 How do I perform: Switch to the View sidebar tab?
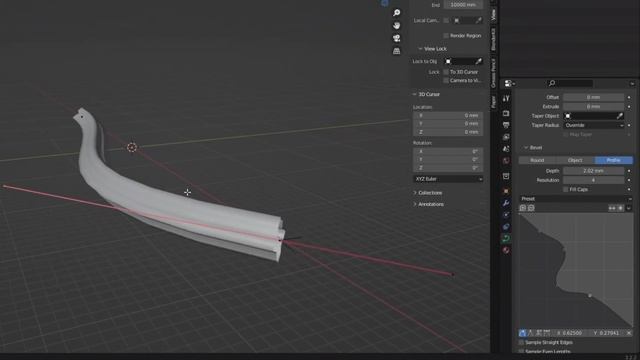click(x=493, y=15)
